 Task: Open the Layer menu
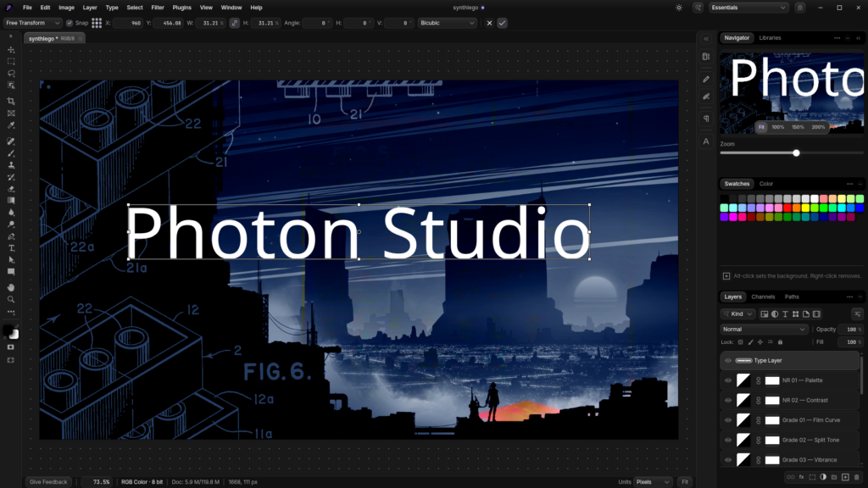[90, 8]
